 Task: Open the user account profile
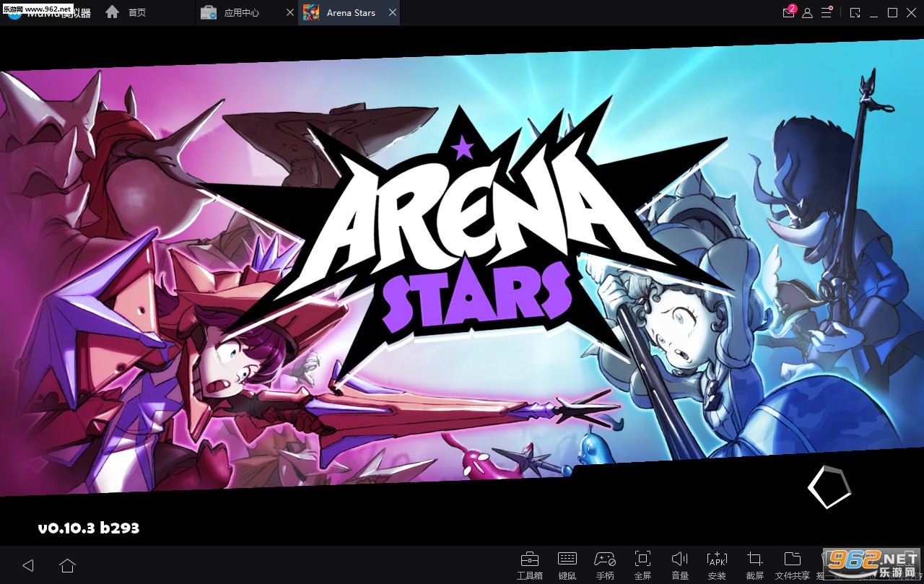[808, 13]
